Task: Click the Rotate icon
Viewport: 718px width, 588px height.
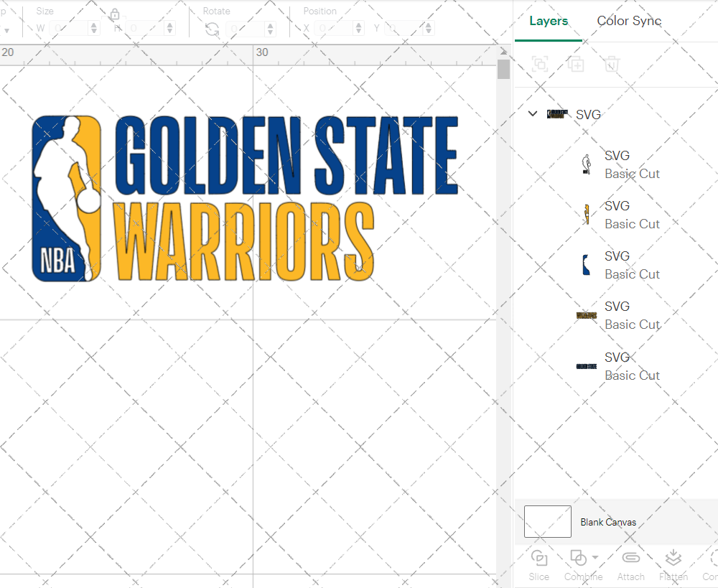Action: click(212, 29)
